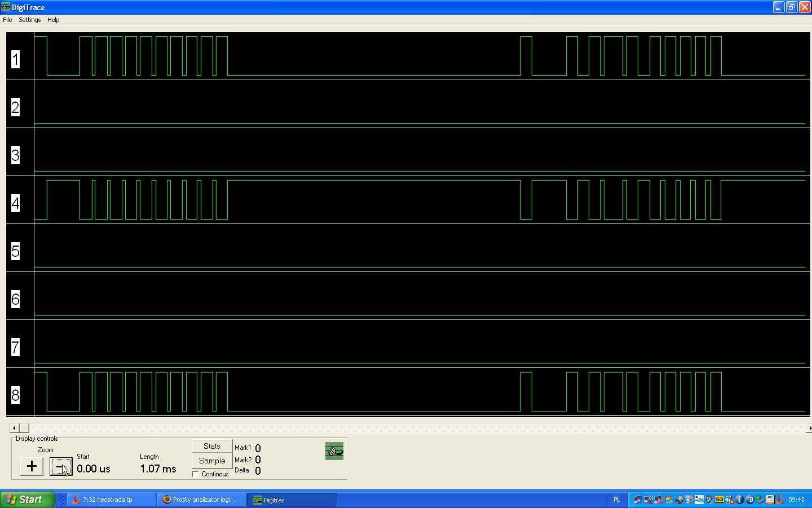Enable the Continous checkbox

click(x=196, y=474)
